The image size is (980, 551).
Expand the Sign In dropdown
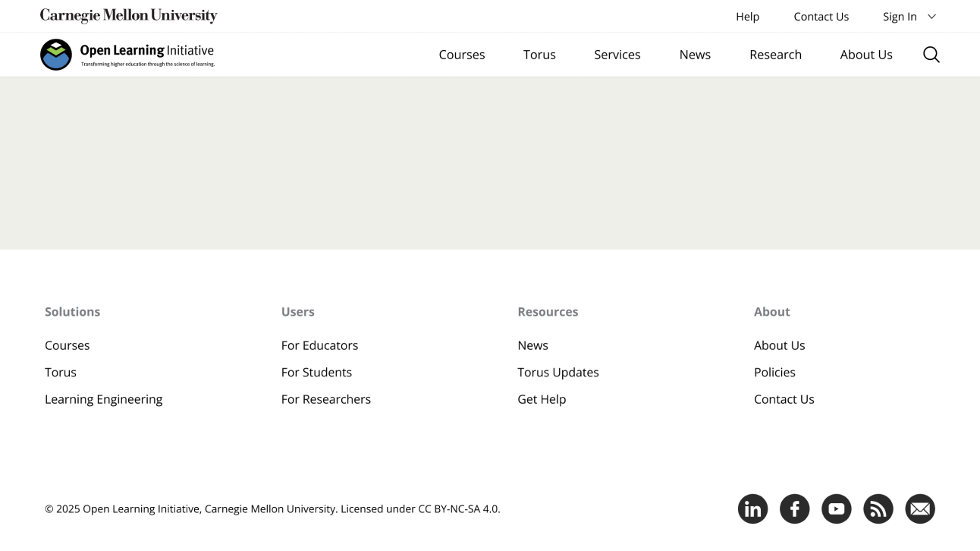pos(909,17)
